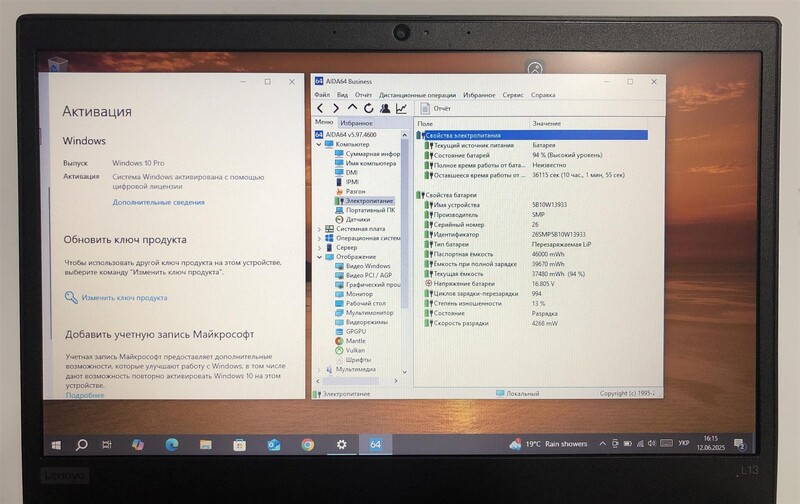800x504 pixels.
Task: Go back with AIDA64 back arrow
Action: 320,108
